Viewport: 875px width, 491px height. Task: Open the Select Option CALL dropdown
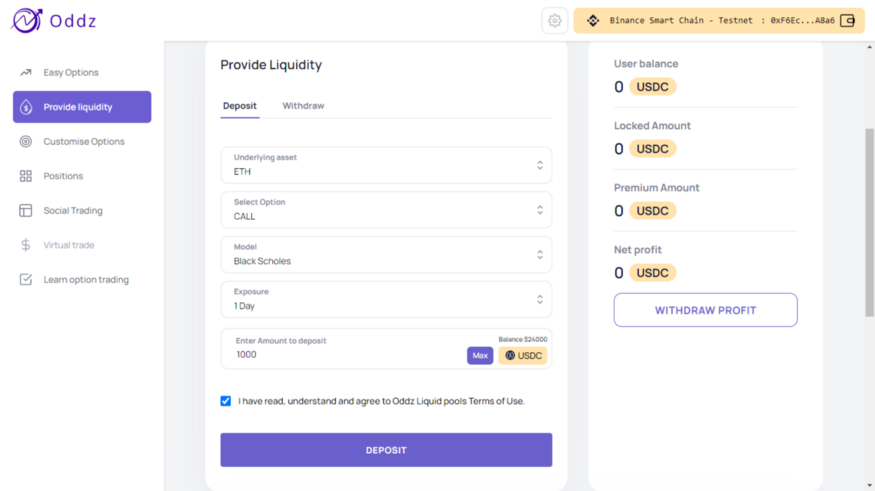(386, 210)
